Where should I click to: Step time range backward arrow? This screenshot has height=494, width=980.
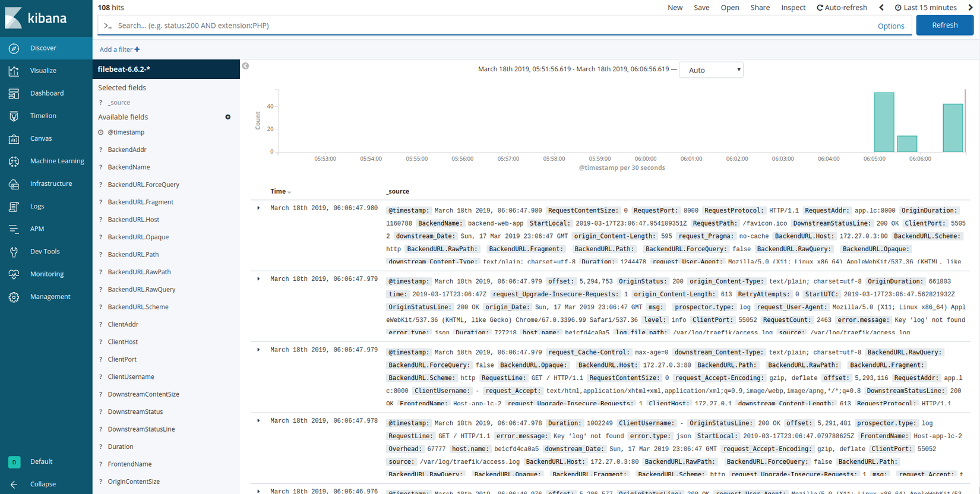point(881,8)
